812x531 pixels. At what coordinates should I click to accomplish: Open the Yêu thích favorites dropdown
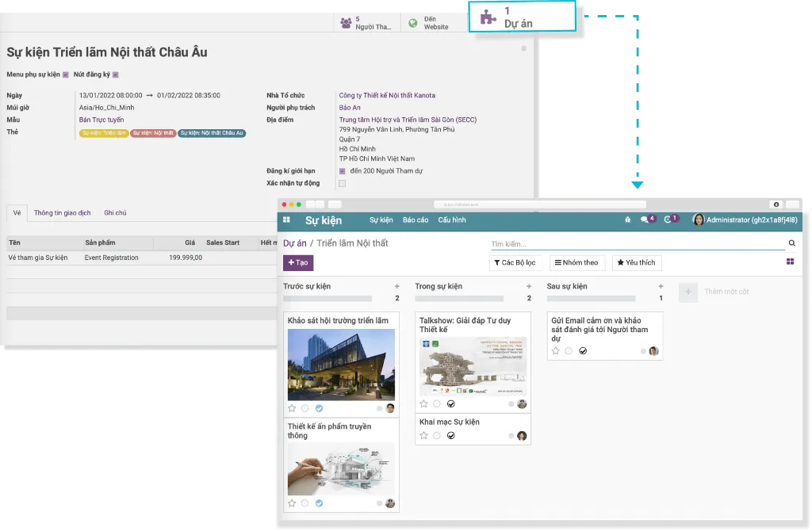point(636,262)
